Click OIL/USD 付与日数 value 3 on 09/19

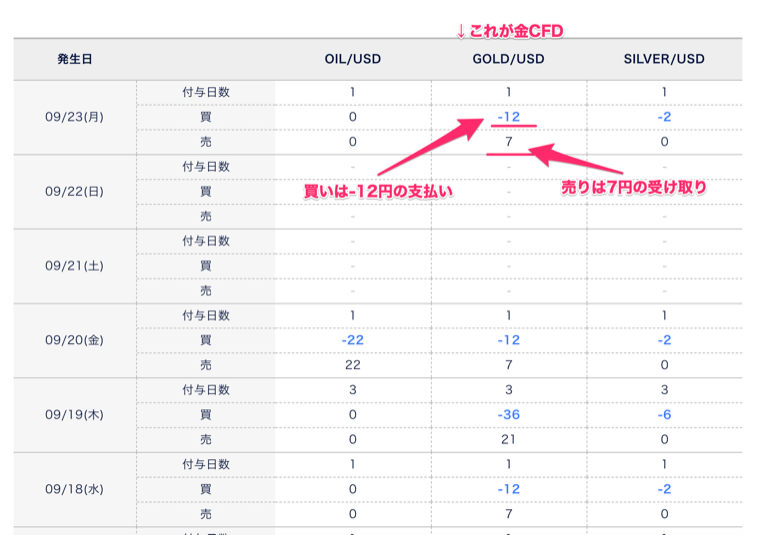pos(352,390)
